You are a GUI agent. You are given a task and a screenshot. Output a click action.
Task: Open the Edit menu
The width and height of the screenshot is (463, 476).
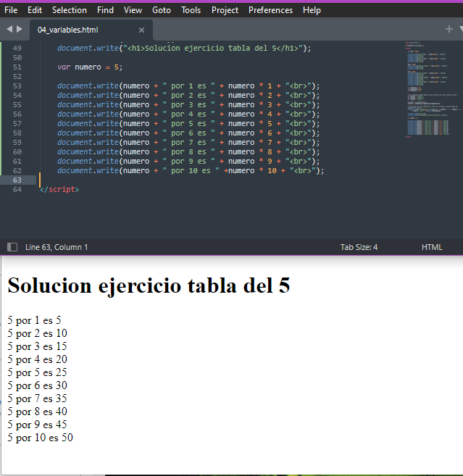(x=35, y=10)
